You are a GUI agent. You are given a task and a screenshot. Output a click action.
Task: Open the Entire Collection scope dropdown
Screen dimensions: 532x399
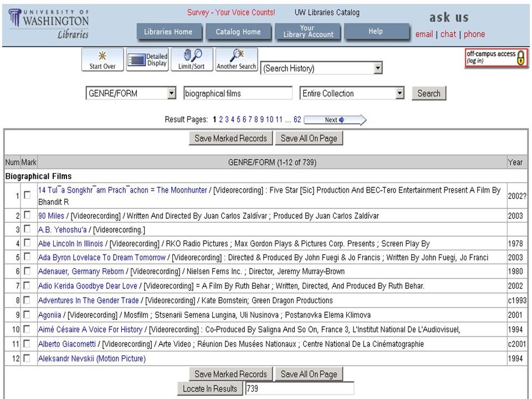point(352,93)
